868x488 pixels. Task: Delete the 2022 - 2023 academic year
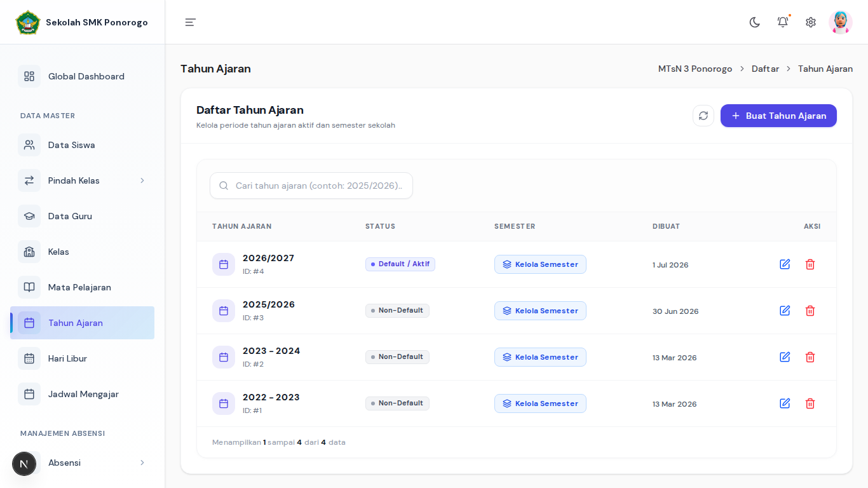click(x=810, y=403)
